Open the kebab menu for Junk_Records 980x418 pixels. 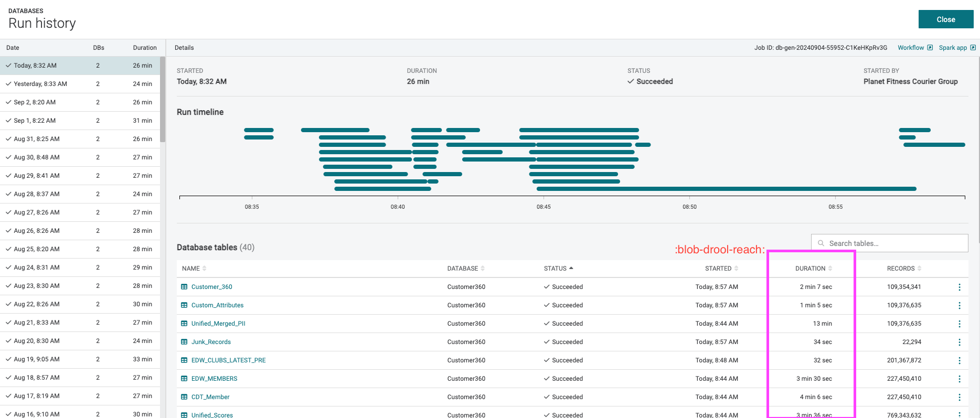[960, 342]
